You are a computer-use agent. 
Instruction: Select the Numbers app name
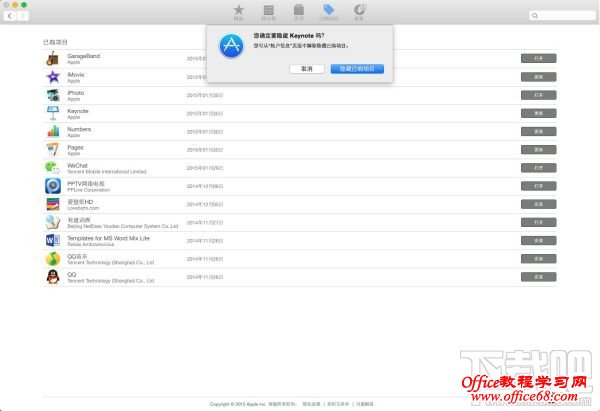79,129
